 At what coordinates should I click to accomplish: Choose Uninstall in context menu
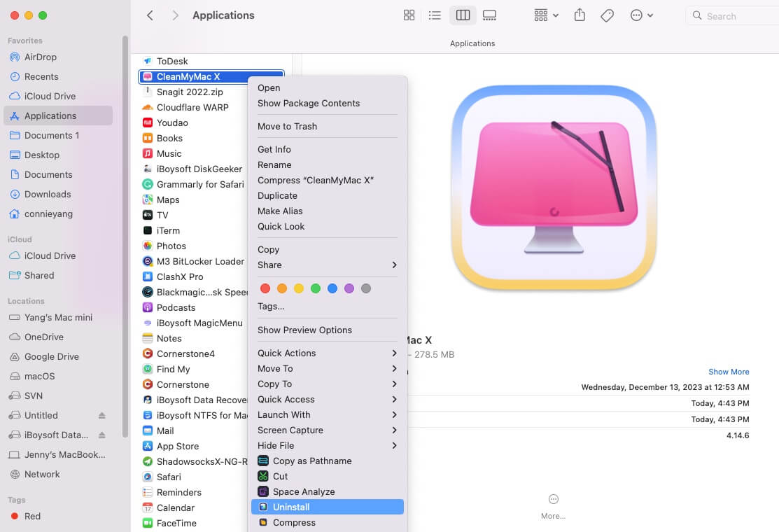[x=328, y=507]
